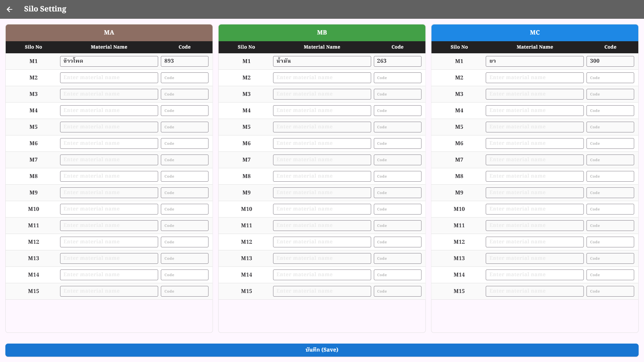
Task: Click MB M5 material name input
Action: click(322, 127)
